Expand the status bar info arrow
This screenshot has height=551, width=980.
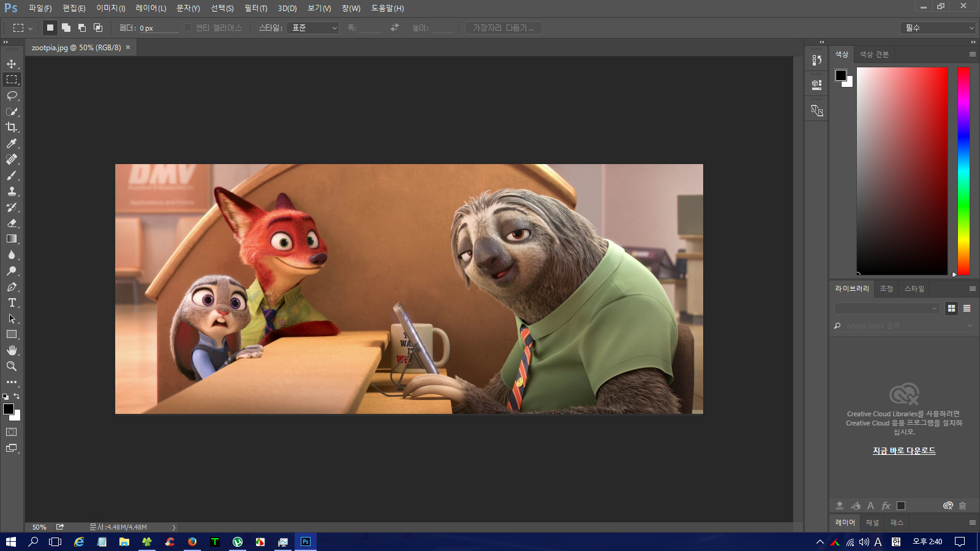click(173, 527)
